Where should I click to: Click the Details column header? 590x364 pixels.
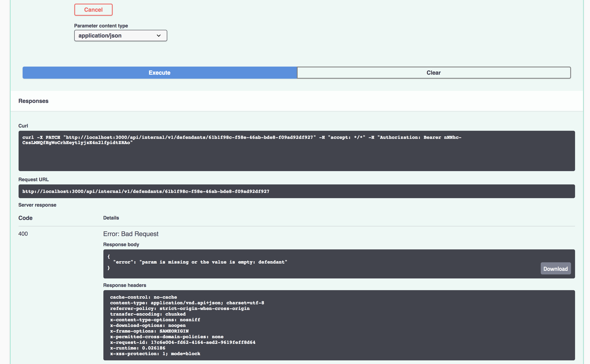pyautogui.click(x=111, y=218)
